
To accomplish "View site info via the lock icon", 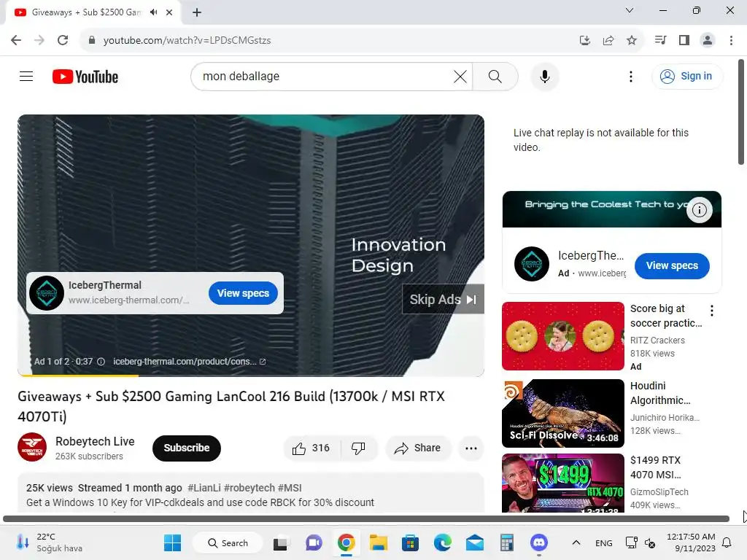I will click(92, 40).
